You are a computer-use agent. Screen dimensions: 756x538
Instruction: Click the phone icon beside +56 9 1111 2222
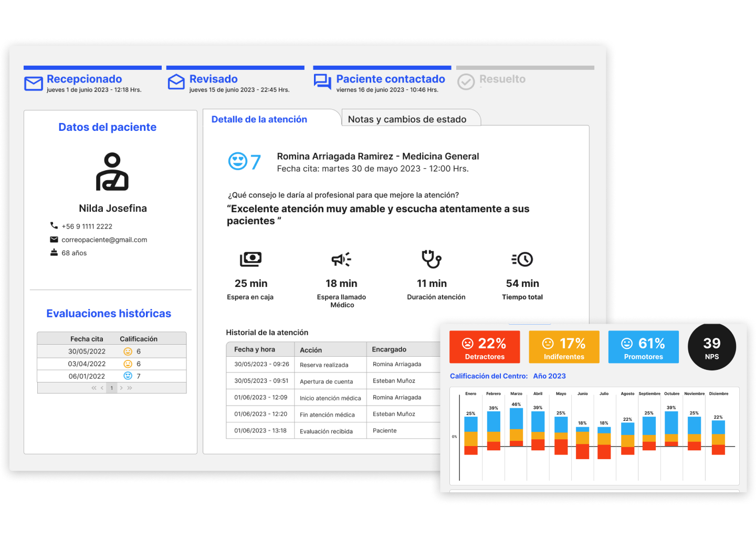coord(54,225)
